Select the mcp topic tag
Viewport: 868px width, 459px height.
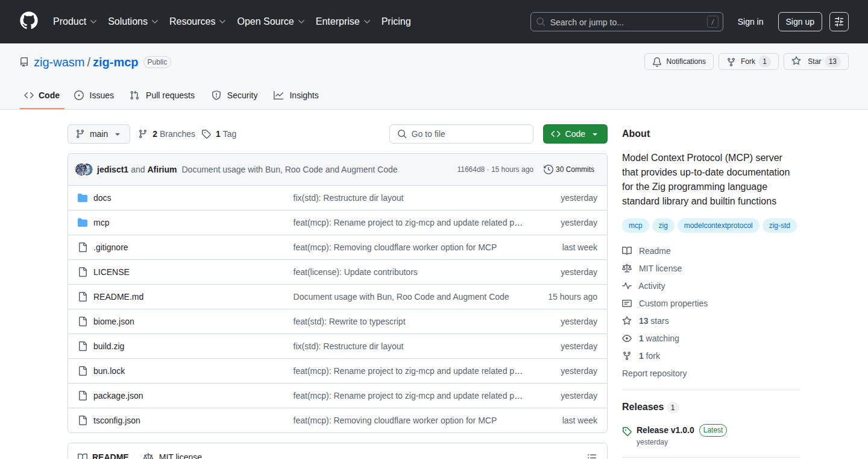pyautogui.click(x=635, y=226)
